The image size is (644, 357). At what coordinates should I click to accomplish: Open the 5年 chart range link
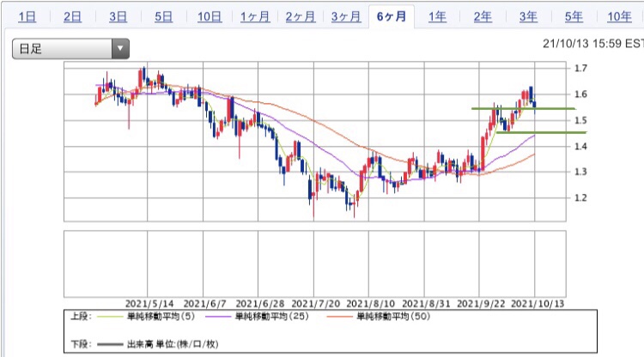coord(574,17)
